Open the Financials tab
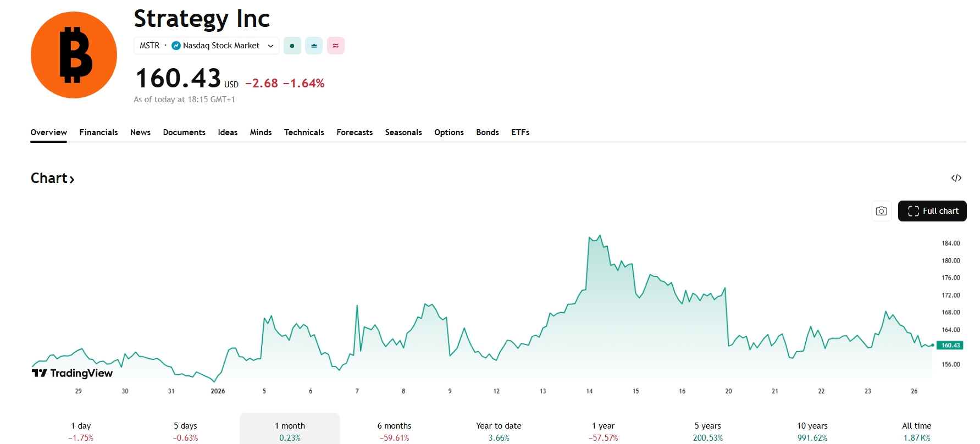Image resolution: width=980 pixels, height=444 pixels. 98,132
